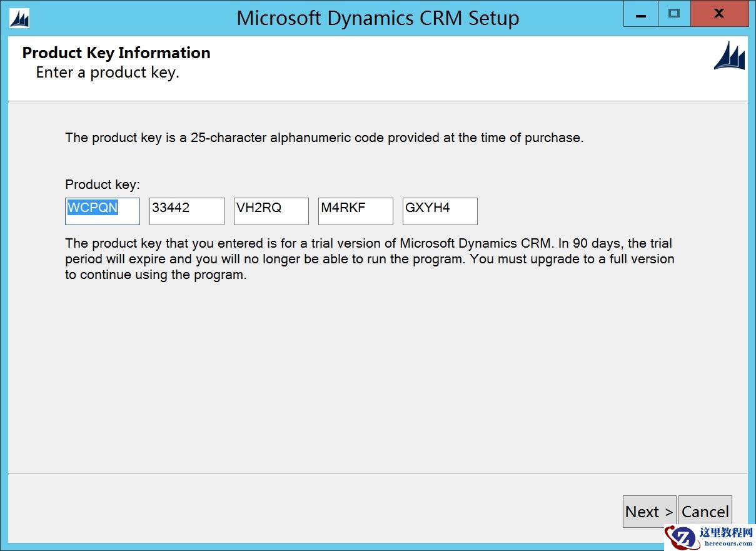The width and height of the screenshot is (756, 551).
Task: Click the minimize icon on the title bar
Action: [640, 14]
